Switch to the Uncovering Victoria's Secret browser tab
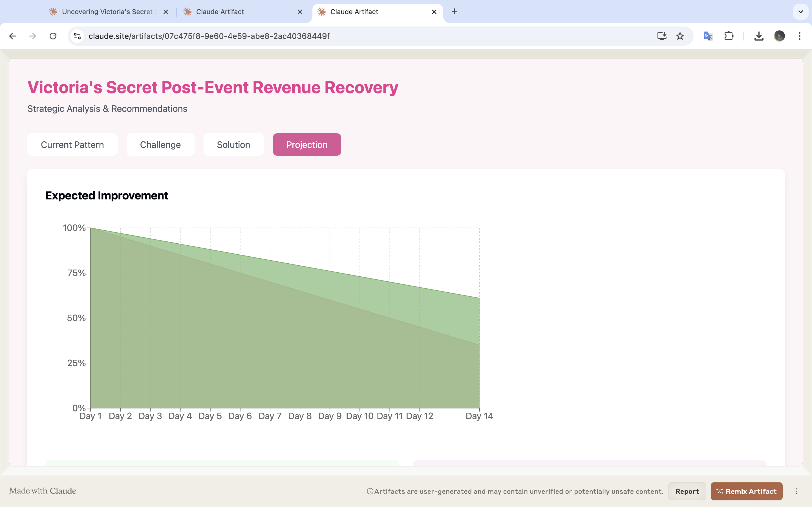The height and width of the screenshot is (507, 812). pos(107,12)
